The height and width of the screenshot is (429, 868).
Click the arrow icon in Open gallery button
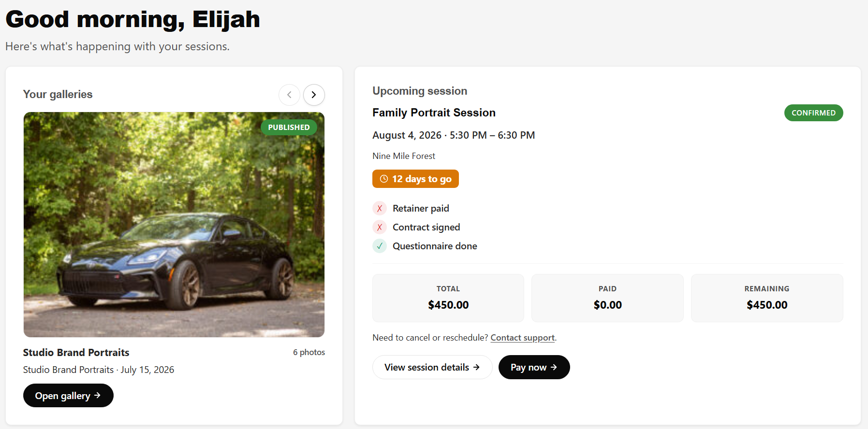tap(97, 395)
